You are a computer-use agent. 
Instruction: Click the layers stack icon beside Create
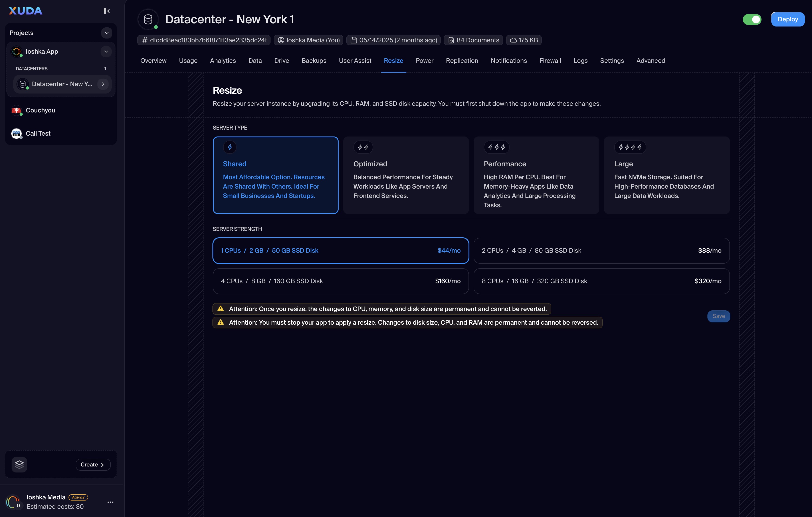pyautogui.click(x=19, y=464)
